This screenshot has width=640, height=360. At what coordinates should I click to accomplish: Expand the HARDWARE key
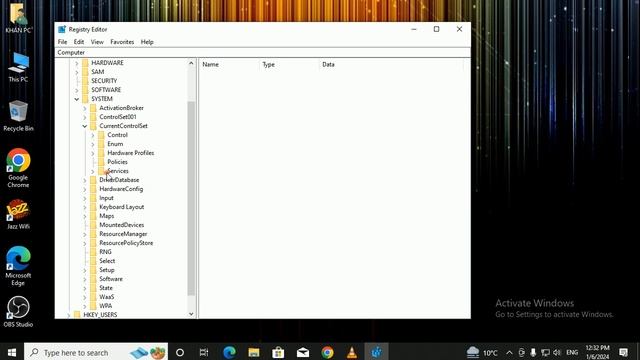(77, 63)
